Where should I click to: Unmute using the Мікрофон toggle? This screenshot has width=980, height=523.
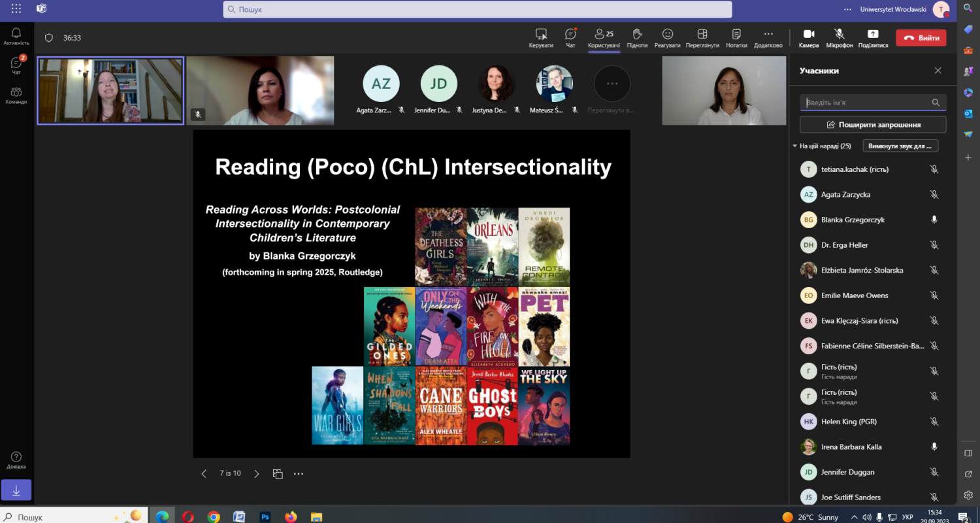[x=840, y=38]
